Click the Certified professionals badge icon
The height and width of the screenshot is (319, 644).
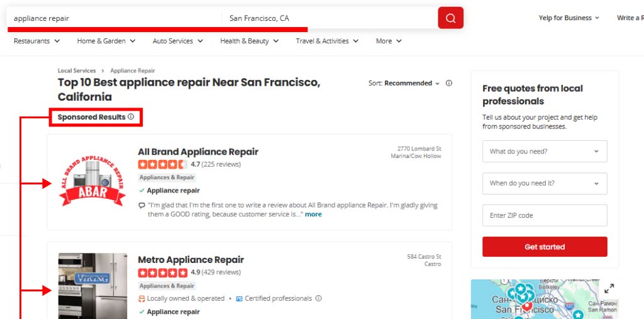(240, 298)
